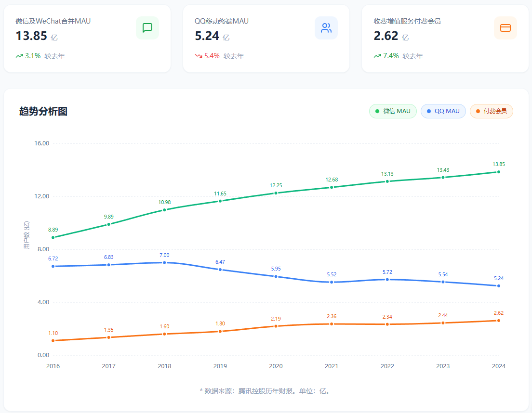Screen dimensions: 532x413
Task: Click the 2021 label on x-axis
Action: pyautogui.click(x=332, y=366)
